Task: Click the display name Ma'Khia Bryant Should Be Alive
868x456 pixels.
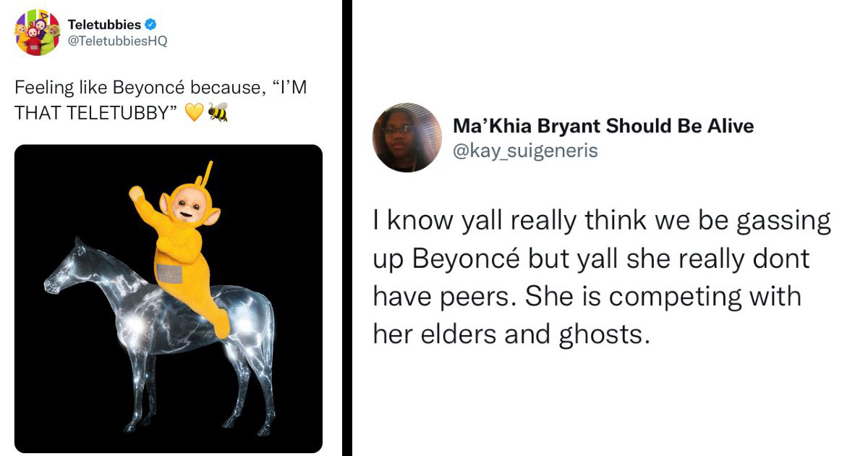Action: pyautogui.click(x=603, y=126)
